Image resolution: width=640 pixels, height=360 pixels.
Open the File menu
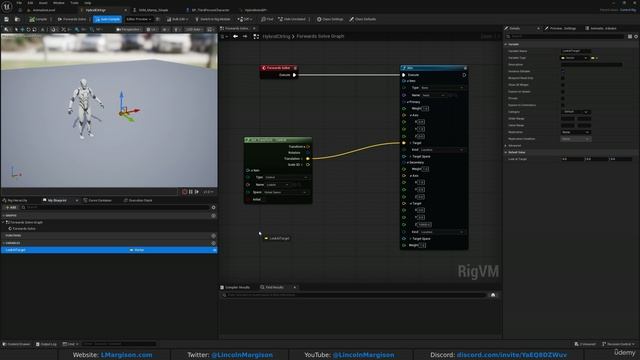19,3
